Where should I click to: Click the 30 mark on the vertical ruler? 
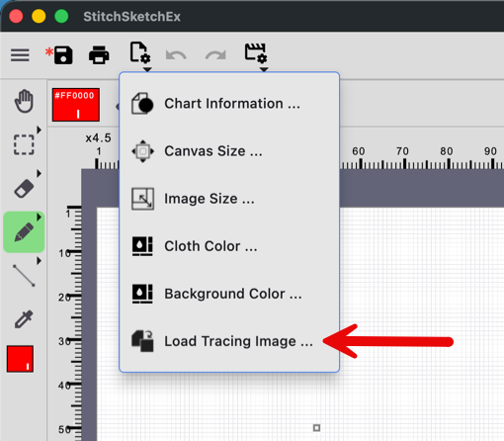pos(64,341)
